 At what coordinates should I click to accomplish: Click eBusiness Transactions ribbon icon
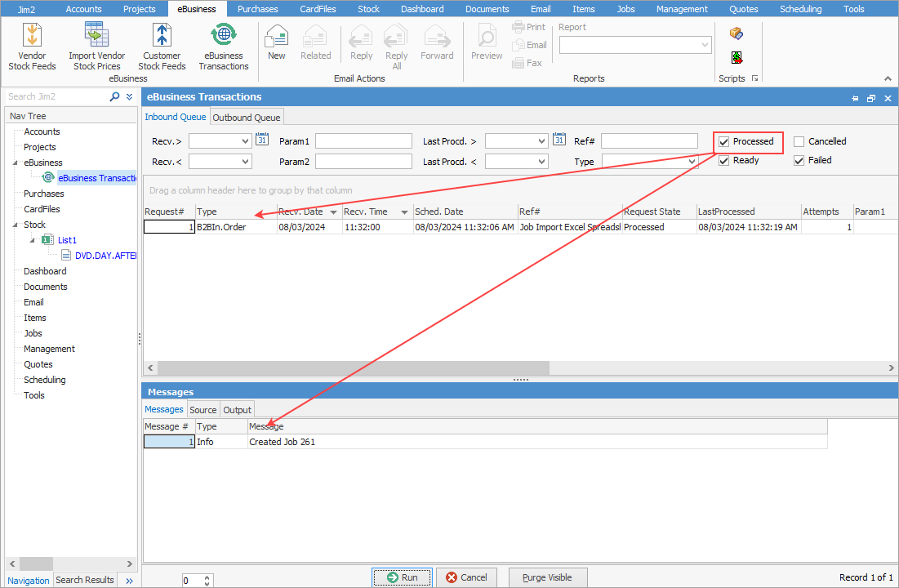click(223, 47)
